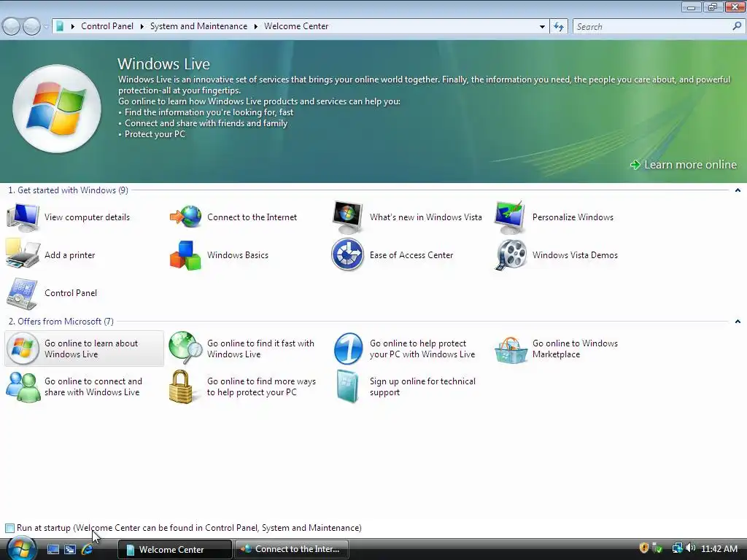The width and height of the screenshot is (747, 560).
Task: Expand the arrow before Control Panel breadcrumb
Action: pyautogui.click(x=73, y=26)
